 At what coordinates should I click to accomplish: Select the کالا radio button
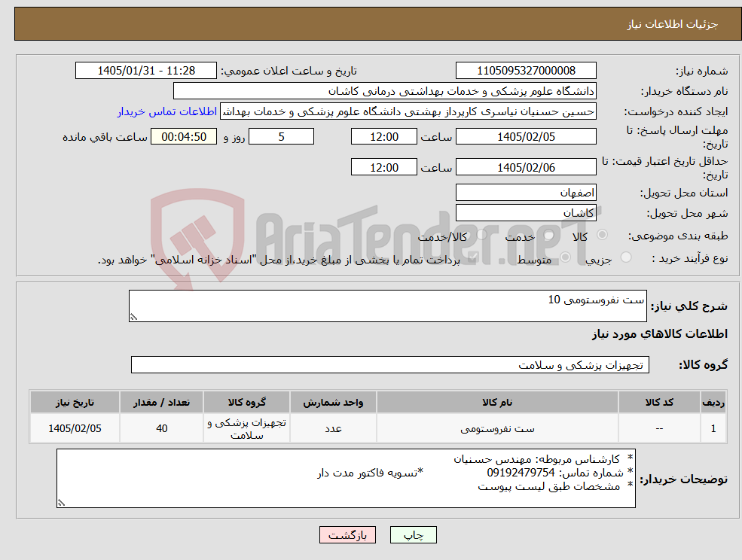pos(603,235)
